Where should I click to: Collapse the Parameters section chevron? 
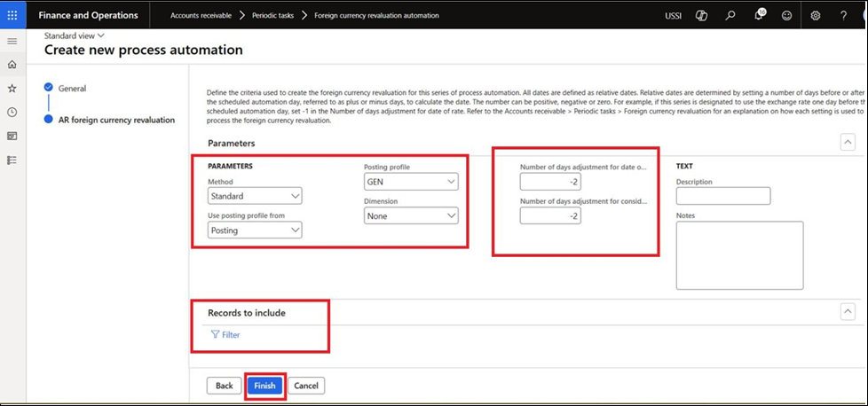(847, 143)
